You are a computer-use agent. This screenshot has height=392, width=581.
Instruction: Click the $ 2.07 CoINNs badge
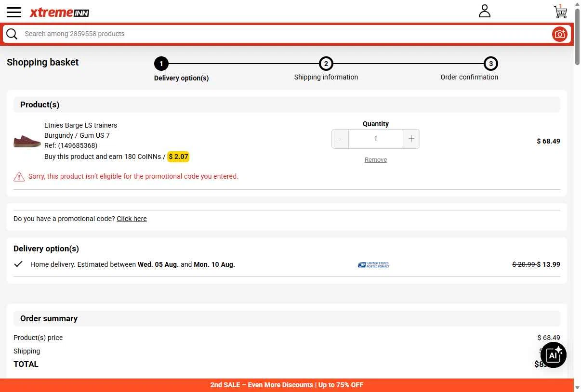tap(178, 157)
